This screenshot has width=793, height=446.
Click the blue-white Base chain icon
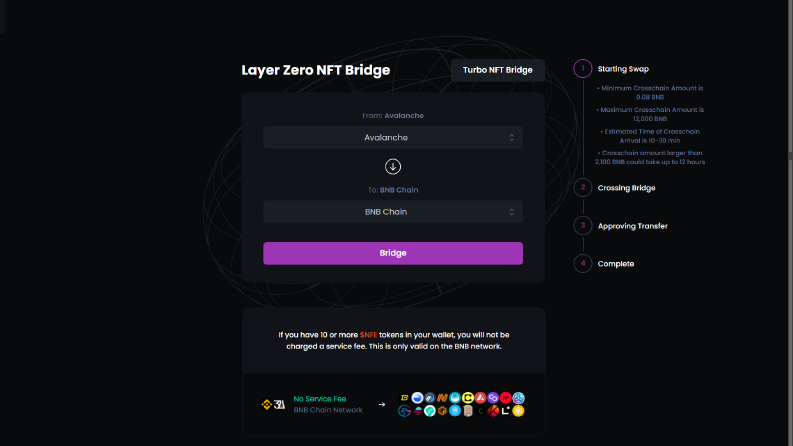[417, 398]
